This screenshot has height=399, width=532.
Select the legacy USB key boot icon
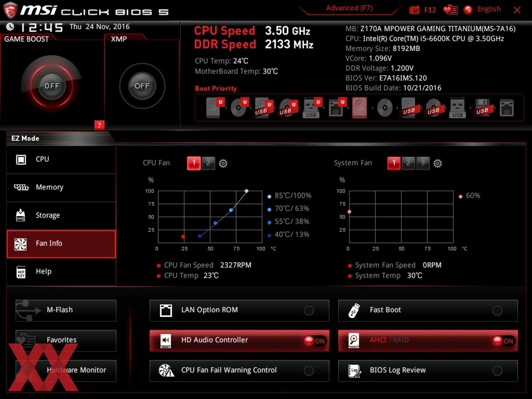point(457,108)
